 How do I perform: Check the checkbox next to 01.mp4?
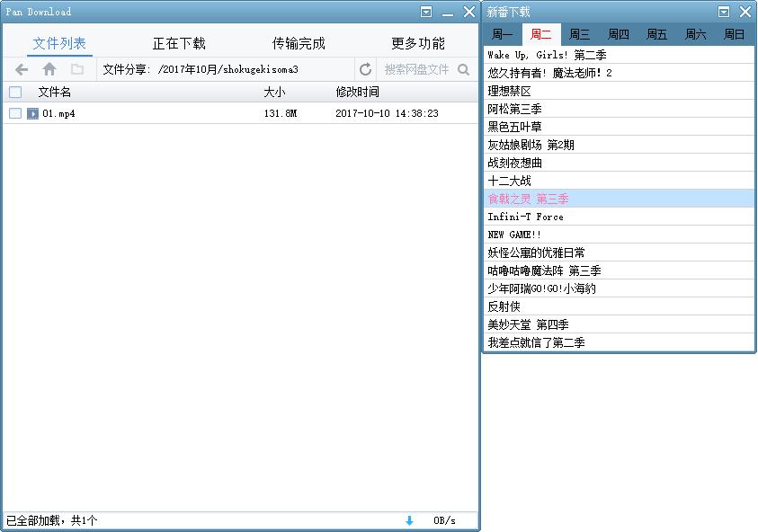(14, 112)
